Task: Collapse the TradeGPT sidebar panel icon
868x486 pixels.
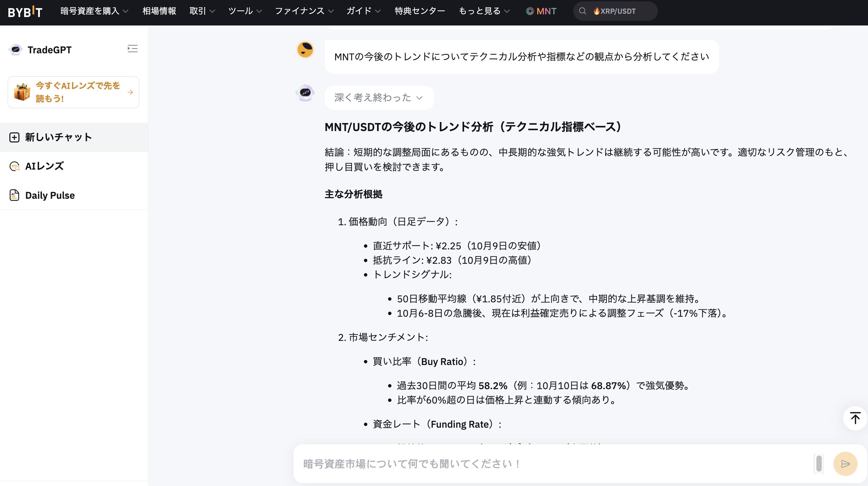Action: (x=132, y=49)
